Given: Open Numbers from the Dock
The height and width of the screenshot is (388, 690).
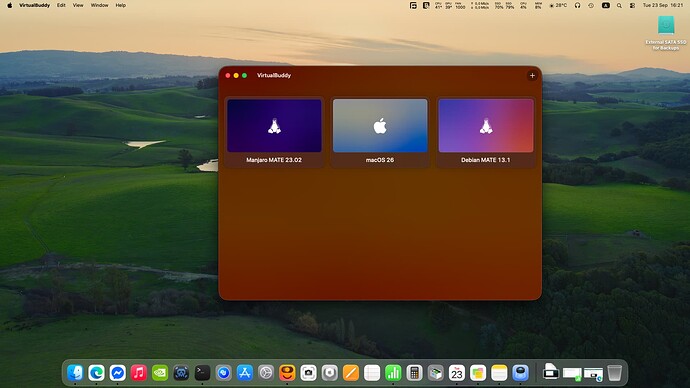Looking at the screenshot, I should coord(393,373).
